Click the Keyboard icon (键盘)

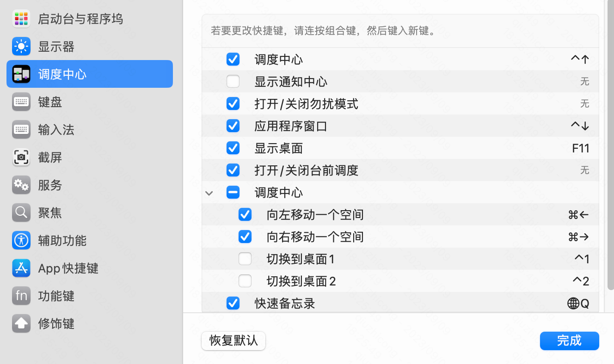(x=21, y=102)
